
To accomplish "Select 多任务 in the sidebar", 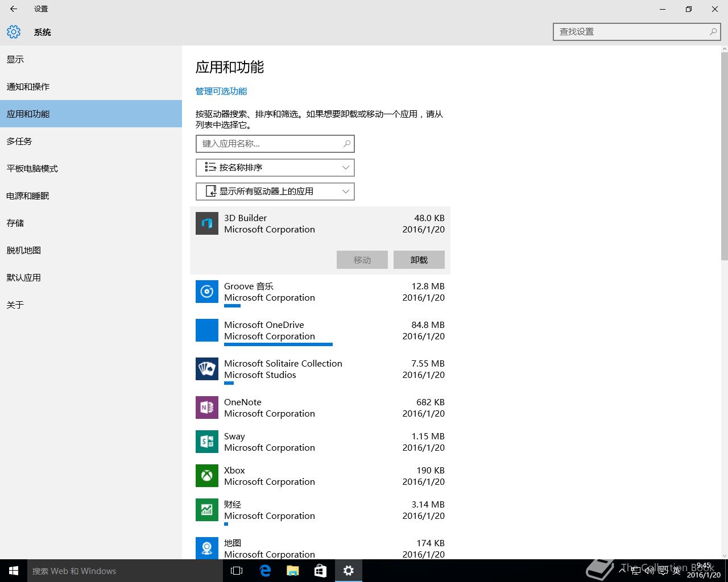I will [91, 141].
